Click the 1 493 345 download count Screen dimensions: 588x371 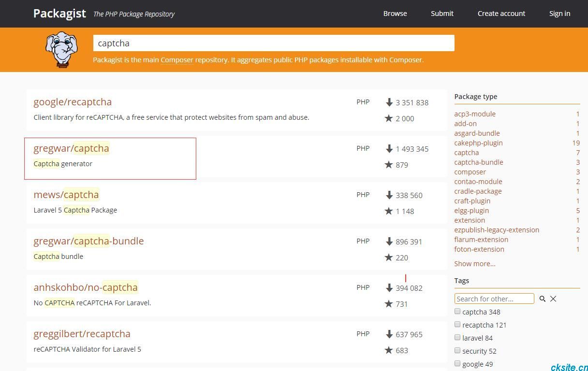click(412, 149)
